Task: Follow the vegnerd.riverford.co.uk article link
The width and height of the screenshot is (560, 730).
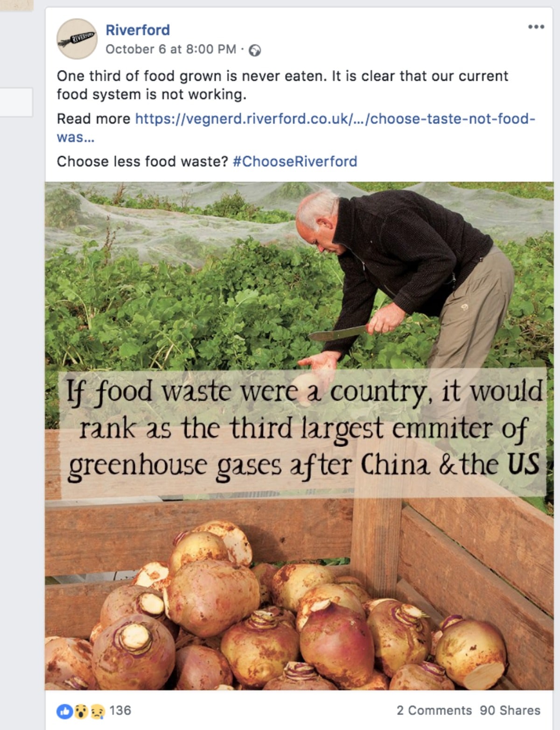Action: [335, 119]
